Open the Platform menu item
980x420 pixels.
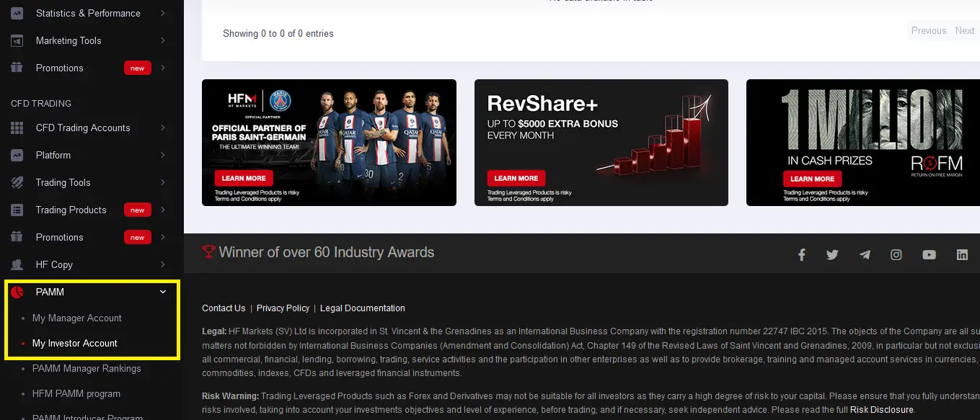[53, 155]
